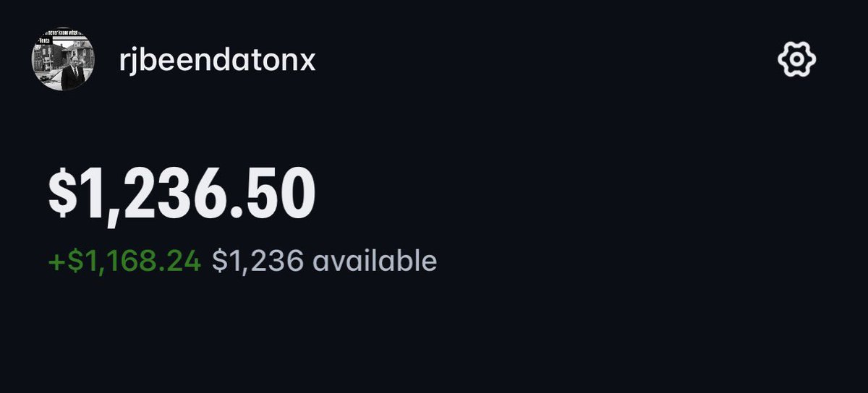This screenshot has width=868, height=393.
Task: Open the user profile name label
Action: pos(218,61)
